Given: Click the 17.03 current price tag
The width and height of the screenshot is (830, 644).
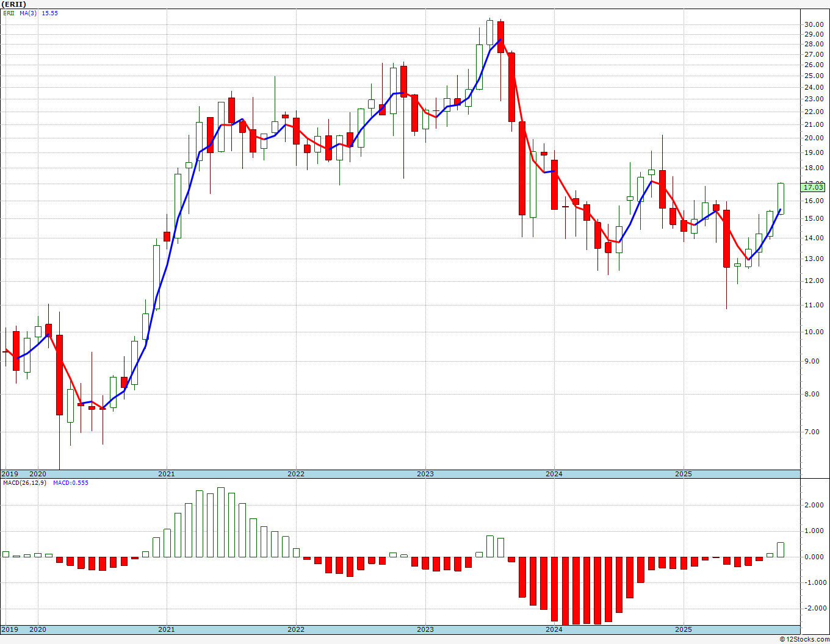Looking at the screenshot, I should pos(814,187).
